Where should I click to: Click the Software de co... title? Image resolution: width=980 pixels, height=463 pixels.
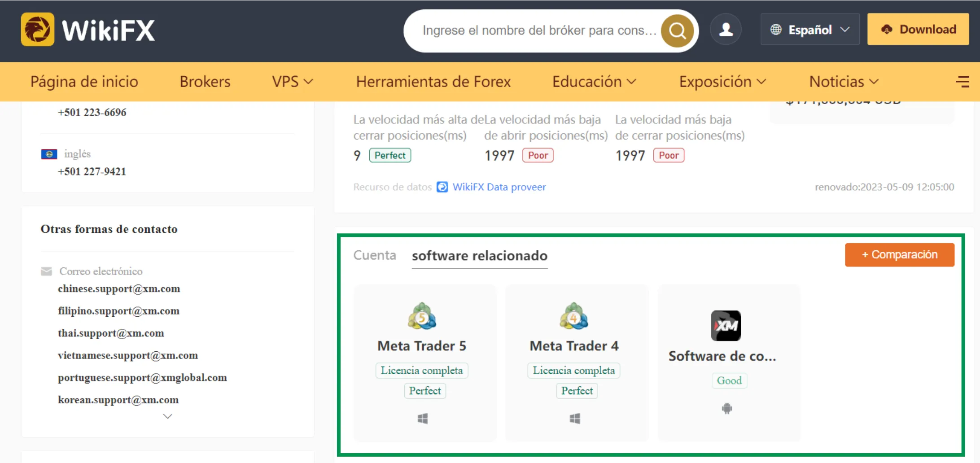722,356
